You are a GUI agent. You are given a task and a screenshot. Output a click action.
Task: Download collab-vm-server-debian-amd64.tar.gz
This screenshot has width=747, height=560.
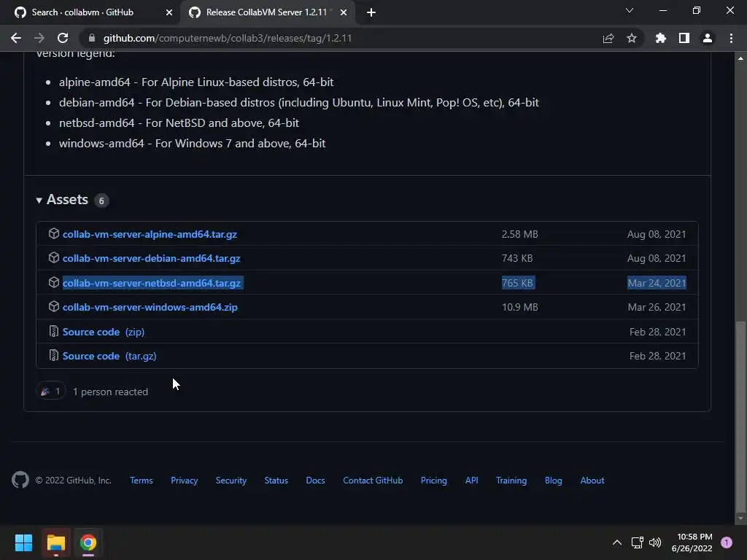[x=152, y=258]
